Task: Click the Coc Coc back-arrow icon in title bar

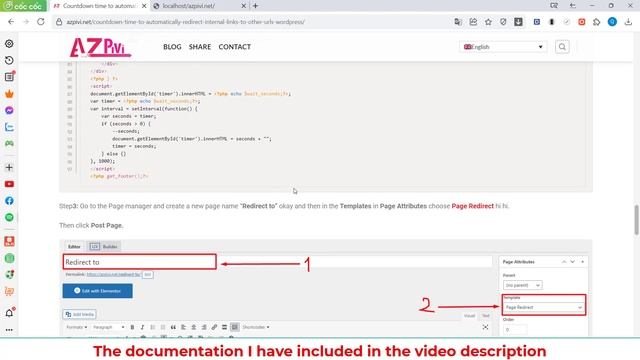Action: (x=573, y=6)
